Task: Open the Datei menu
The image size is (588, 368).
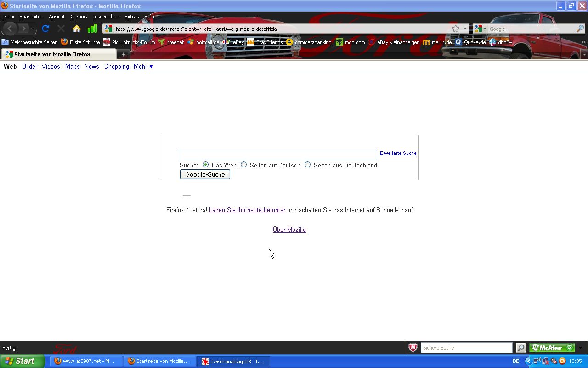Action: tap(8, 17)
